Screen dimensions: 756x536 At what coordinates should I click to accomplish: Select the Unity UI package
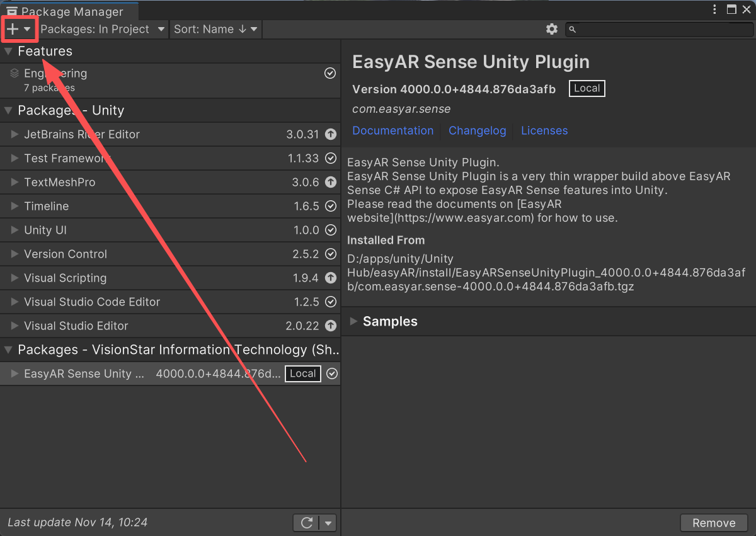pos(170,230)
